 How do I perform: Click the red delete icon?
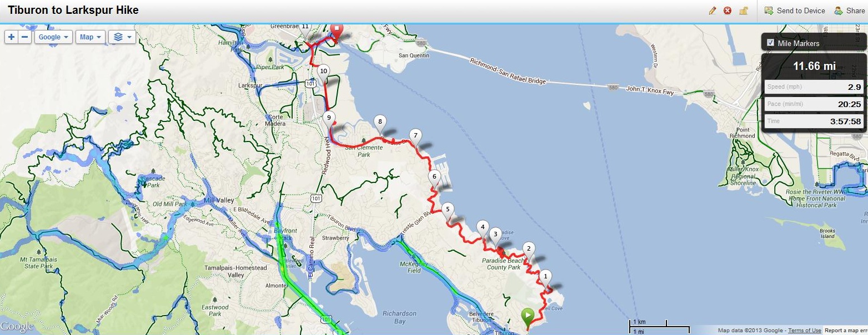click(x=727, y=11)
